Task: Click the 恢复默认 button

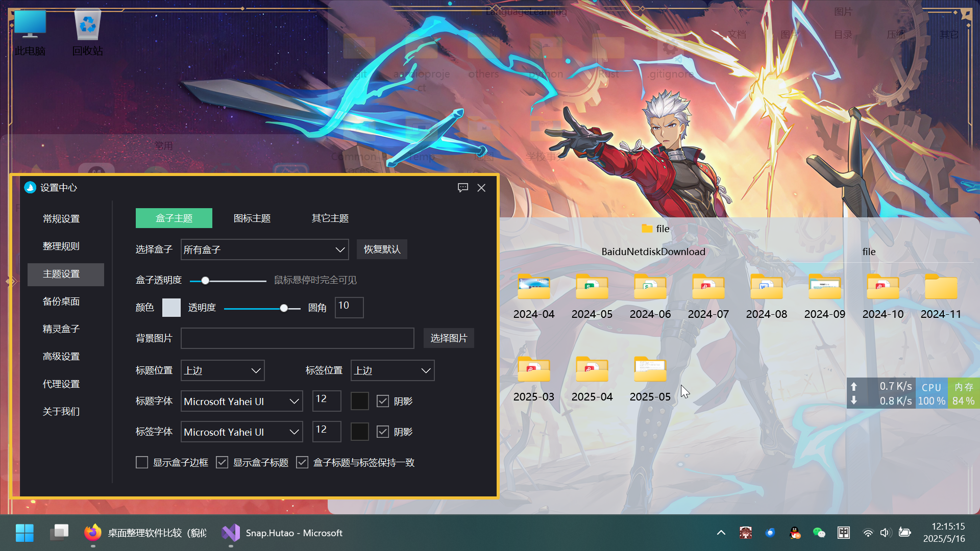Action: point(382,249)
